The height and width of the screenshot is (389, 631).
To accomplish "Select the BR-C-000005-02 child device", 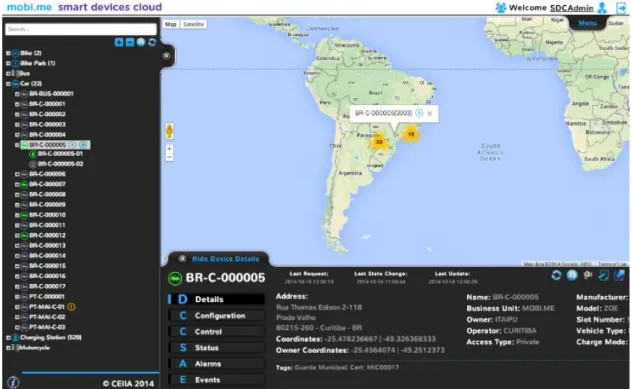I will [60, 164].
